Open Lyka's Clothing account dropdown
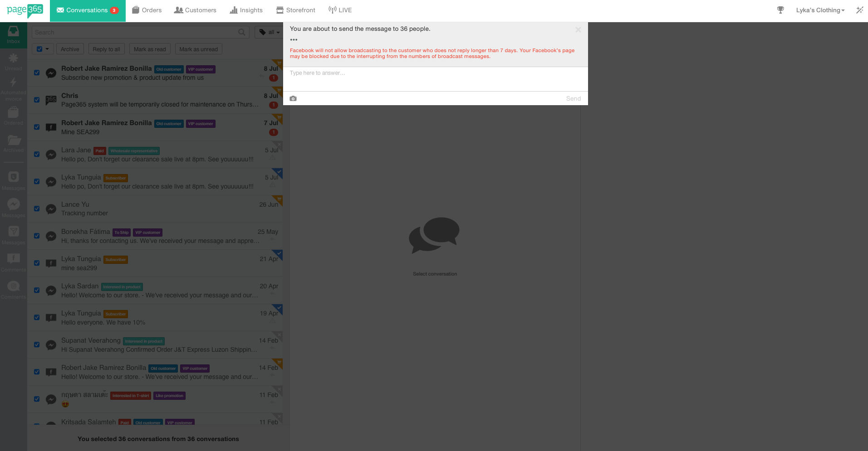868x451 pixels. point(820,10)
